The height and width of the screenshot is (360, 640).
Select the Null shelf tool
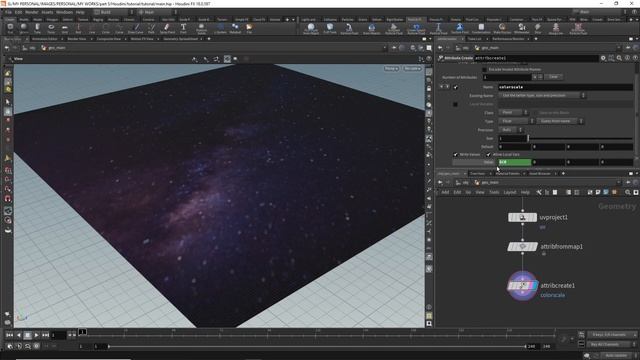click(x=78, y=28)
